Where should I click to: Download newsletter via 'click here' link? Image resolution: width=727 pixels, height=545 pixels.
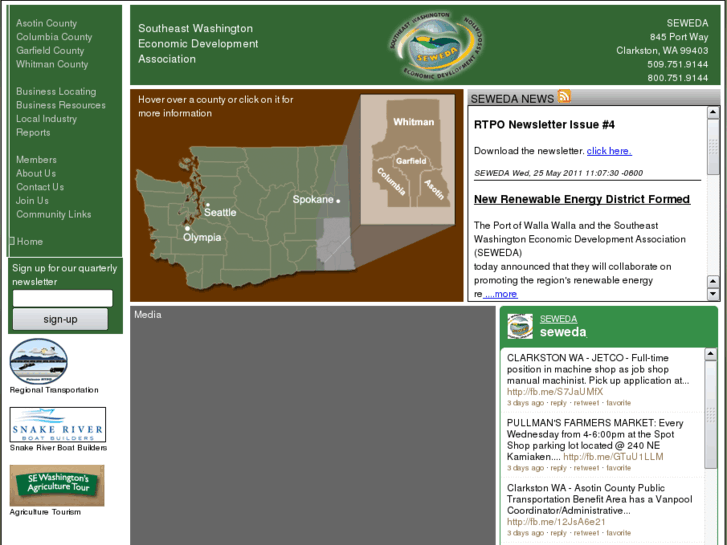click(609, 151)
